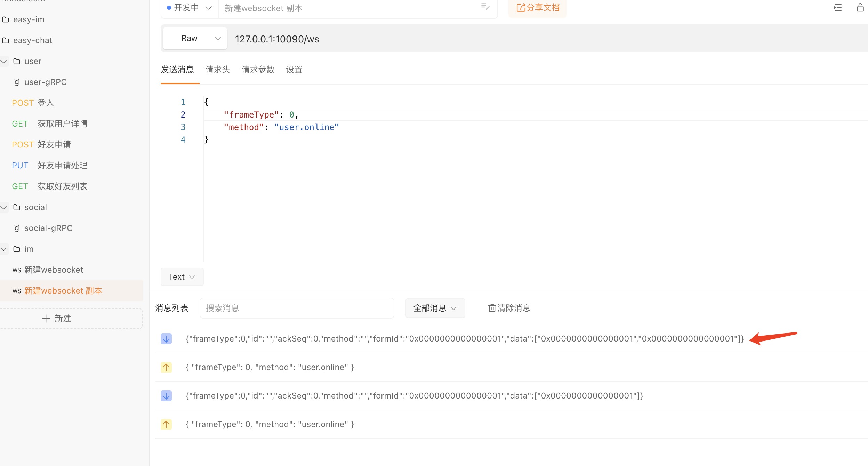Click the user folder icon

(x=17, y=61)
